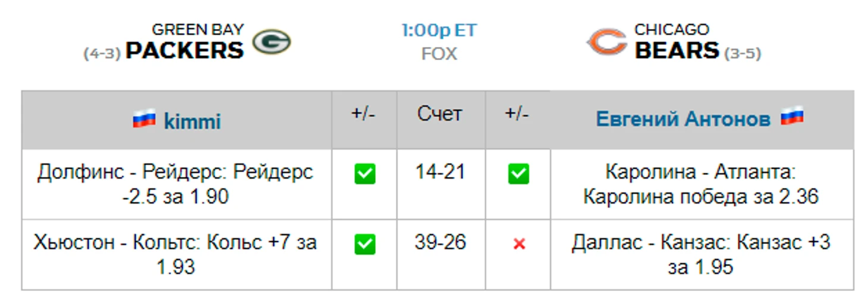This screenshot has height=304, width=868.
Task: Click the 1:00p ET game time
Action: tap(439, 31)
